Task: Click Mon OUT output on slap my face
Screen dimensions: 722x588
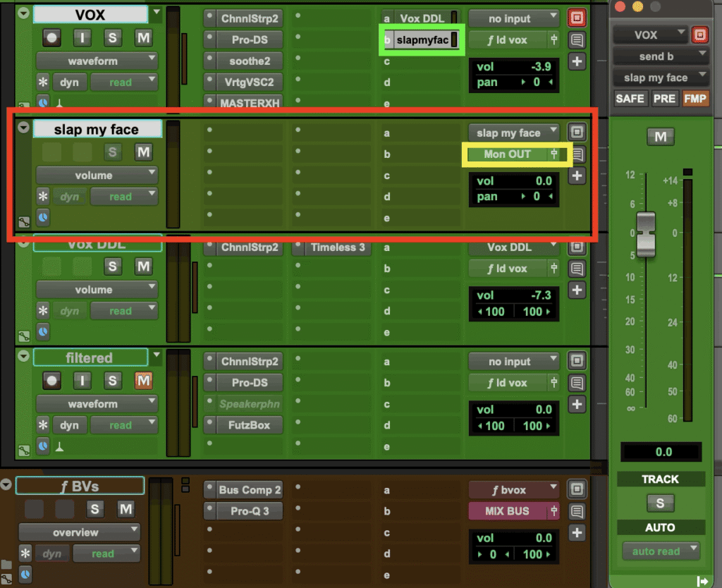Action: (x=508, y=154)
